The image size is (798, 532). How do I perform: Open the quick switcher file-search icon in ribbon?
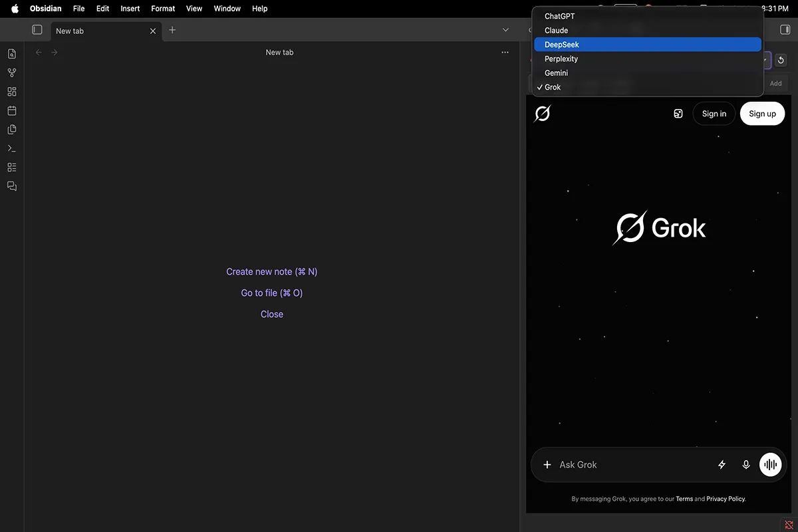click(x=12, y=54)
